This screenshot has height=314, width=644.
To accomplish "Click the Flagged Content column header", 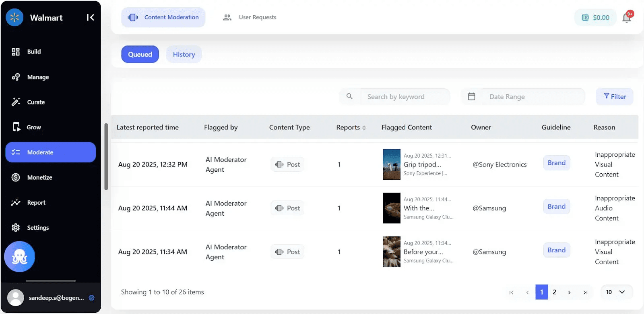I will pos(407,127).
